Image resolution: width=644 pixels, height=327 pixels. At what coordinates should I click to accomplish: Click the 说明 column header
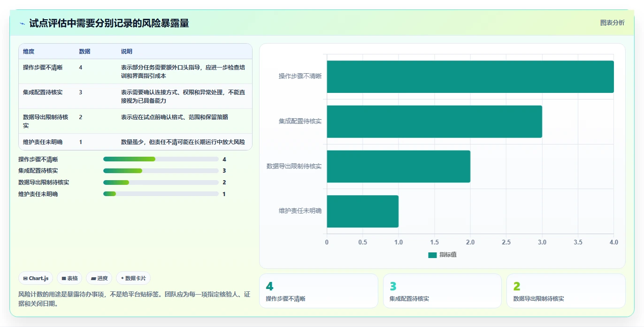pos(127,52)
